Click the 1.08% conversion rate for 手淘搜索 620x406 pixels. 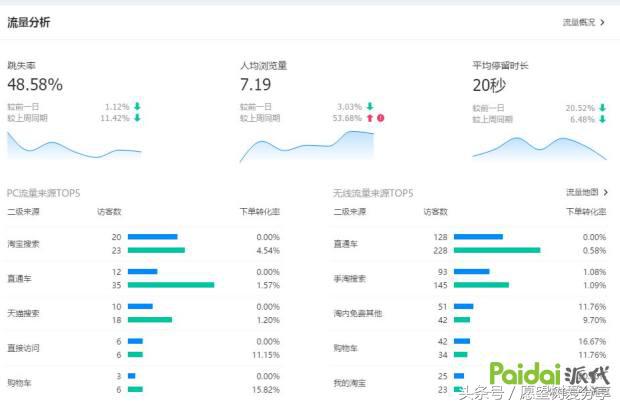(x=594, y=272)
